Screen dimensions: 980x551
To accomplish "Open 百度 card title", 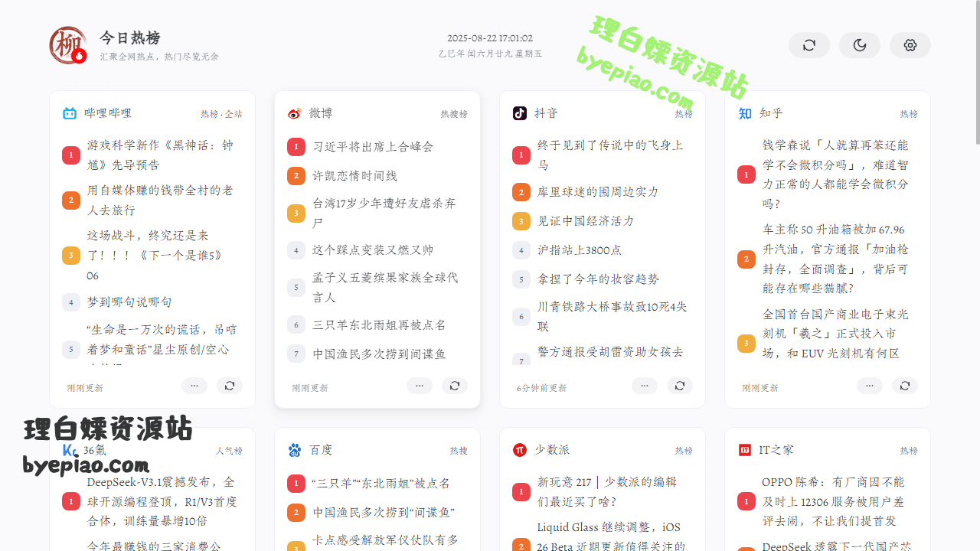I will click(321, 450).
